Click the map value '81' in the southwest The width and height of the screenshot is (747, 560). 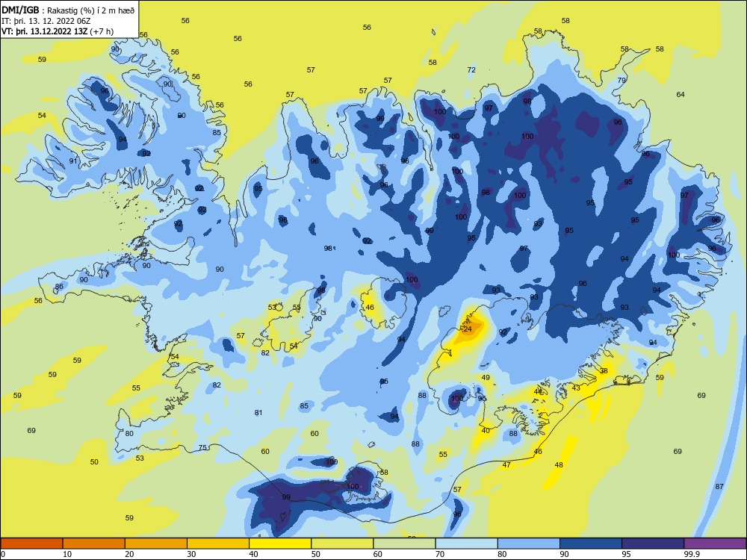click(x=258, y=412)
